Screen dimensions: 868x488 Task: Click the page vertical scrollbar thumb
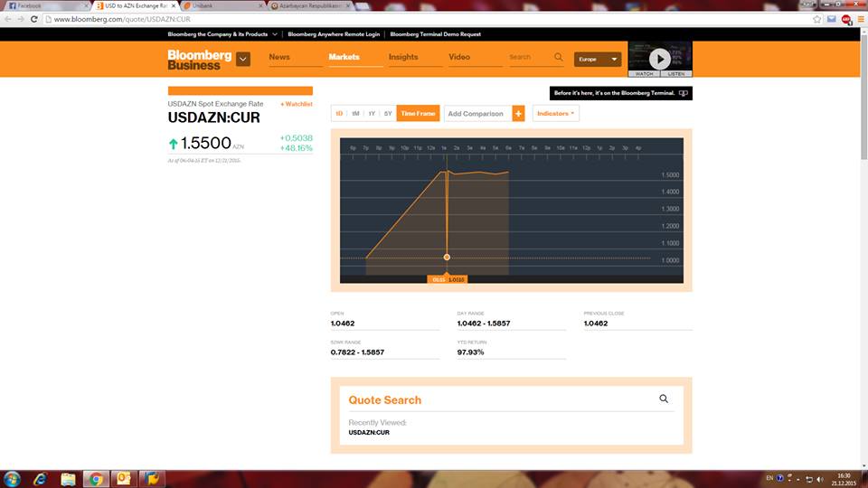tap(863, 97)
